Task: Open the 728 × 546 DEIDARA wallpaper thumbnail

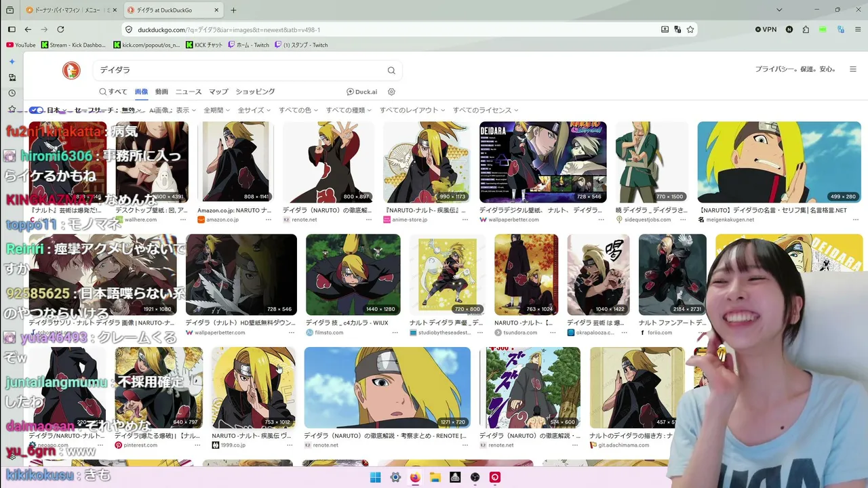Action: 543,162
